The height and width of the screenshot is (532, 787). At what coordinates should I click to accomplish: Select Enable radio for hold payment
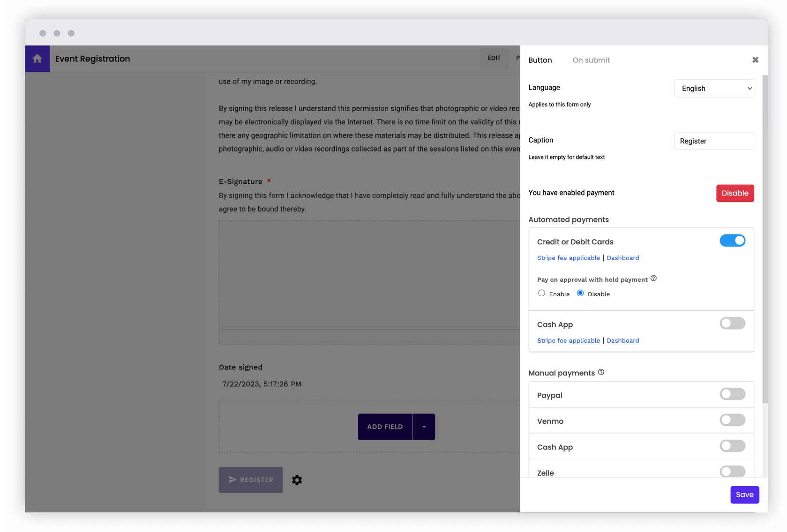point(541,293)
